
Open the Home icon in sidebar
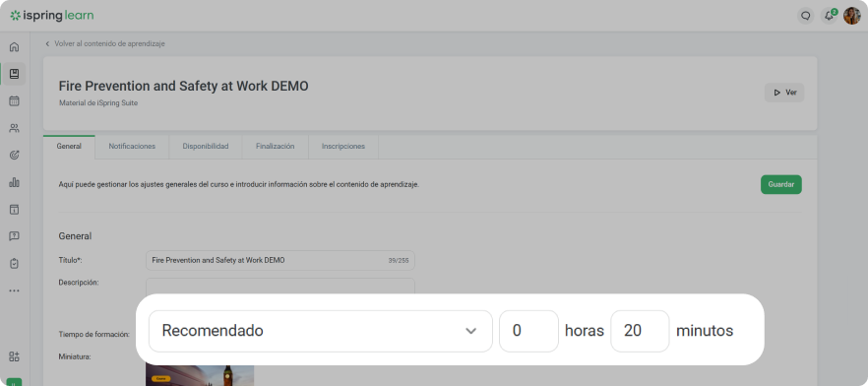pyautogui.click(x=15, y=47)
